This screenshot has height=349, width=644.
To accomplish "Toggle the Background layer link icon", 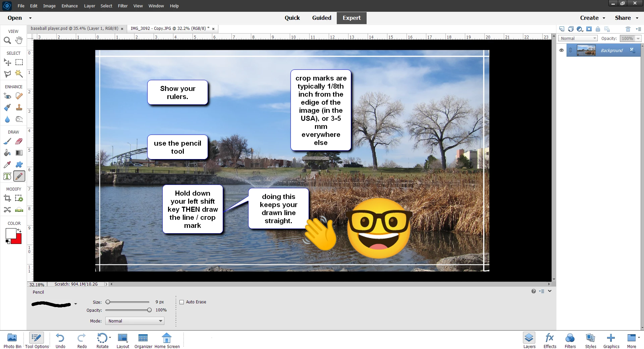I will click(x=571, y=50).
